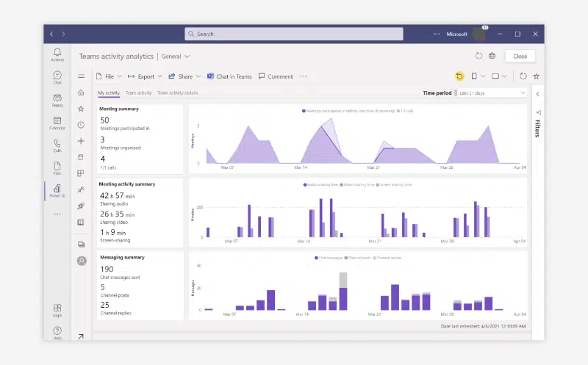Image resolution: width=588 pixels, height=365 pixels.
Task: Click the Recent clock icon
Action: click(x=81, y=125)
